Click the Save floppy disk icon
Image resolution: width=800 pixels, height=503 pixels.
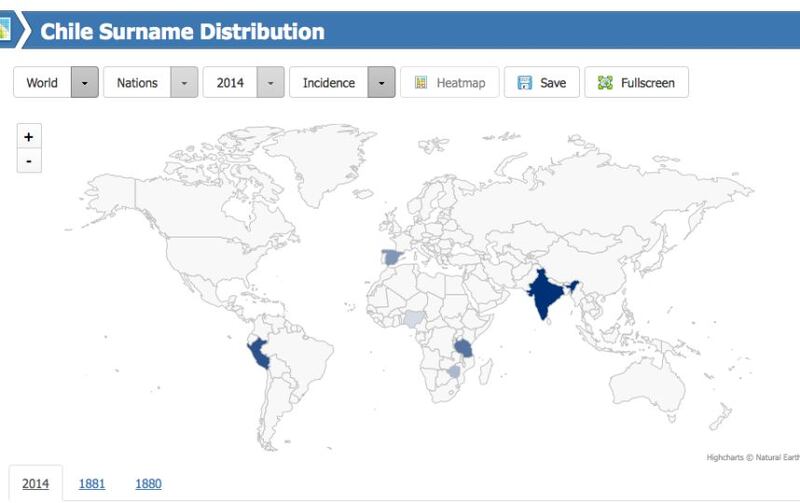[524, 83]
